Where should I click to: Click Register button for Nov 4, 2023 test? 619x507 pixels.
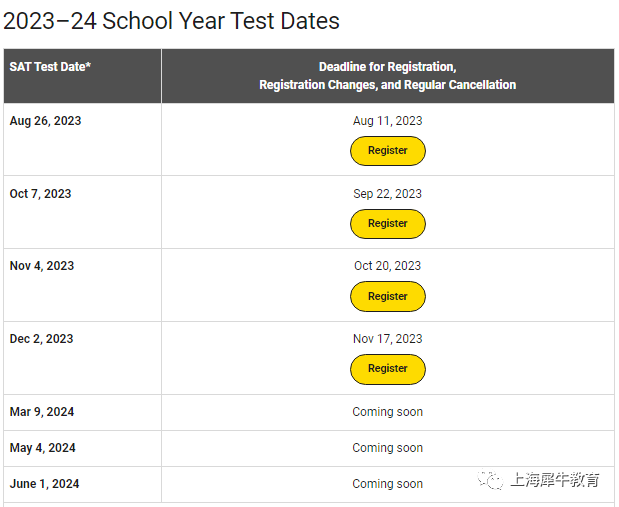click(388, 297)
